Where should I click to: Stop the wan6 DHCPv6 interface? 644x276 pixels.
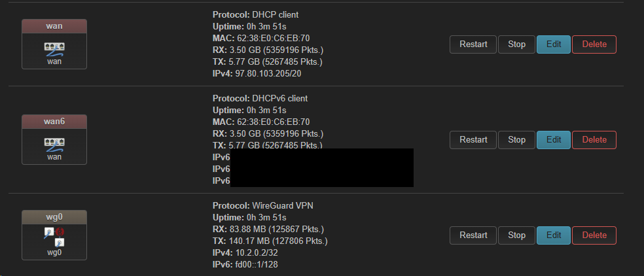click(x=516, y=139)
